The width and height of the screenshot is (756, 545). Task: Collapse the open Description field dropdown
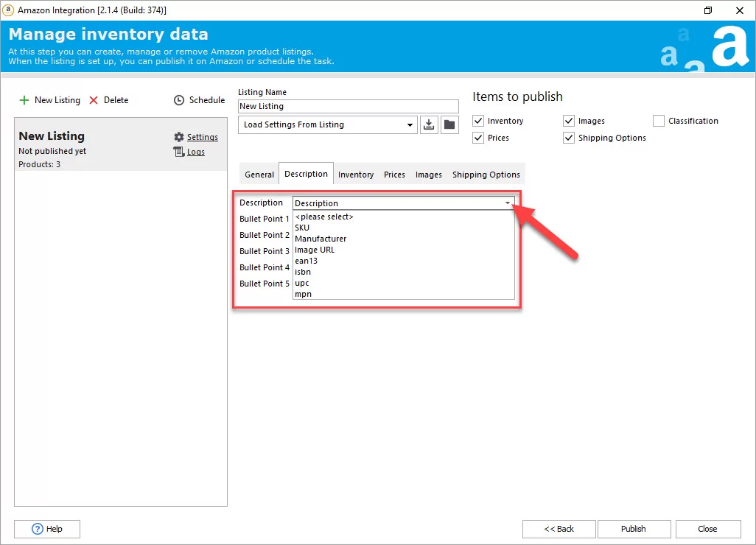coord(508,203)
